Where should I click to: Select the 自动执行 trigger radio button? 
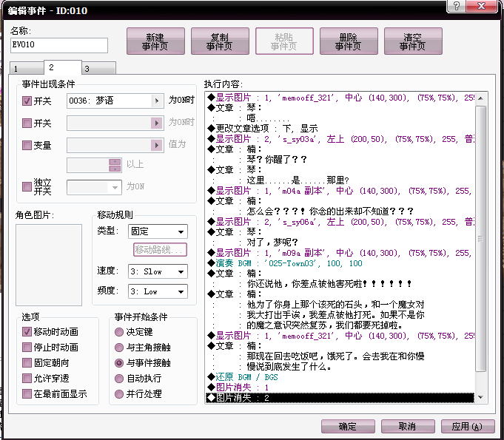[119, 379]
